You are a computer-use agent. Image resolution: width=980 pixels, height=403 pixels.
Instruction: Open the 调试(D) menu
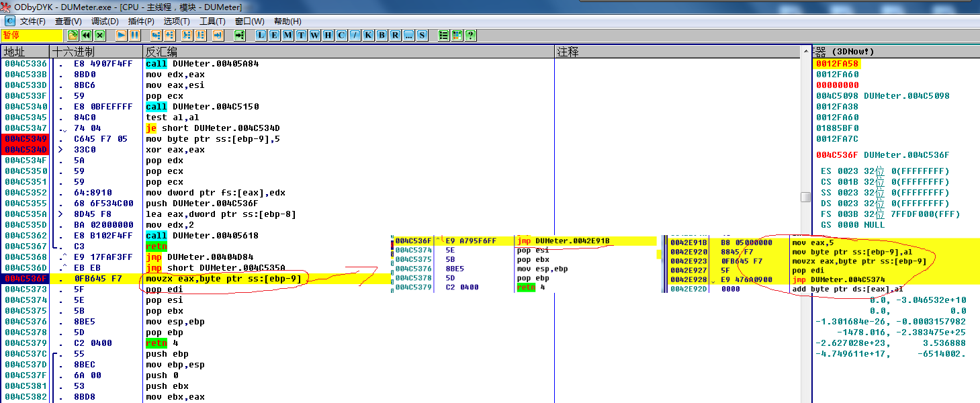pyautogui.click(x=105, y=21)
